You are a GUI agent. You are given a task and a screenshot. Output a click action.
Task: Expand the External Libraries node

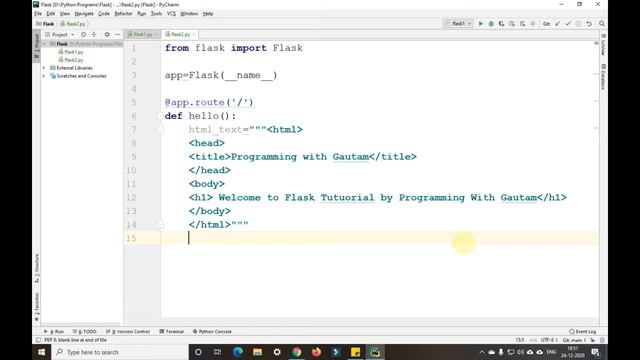[x=44, y=68]
